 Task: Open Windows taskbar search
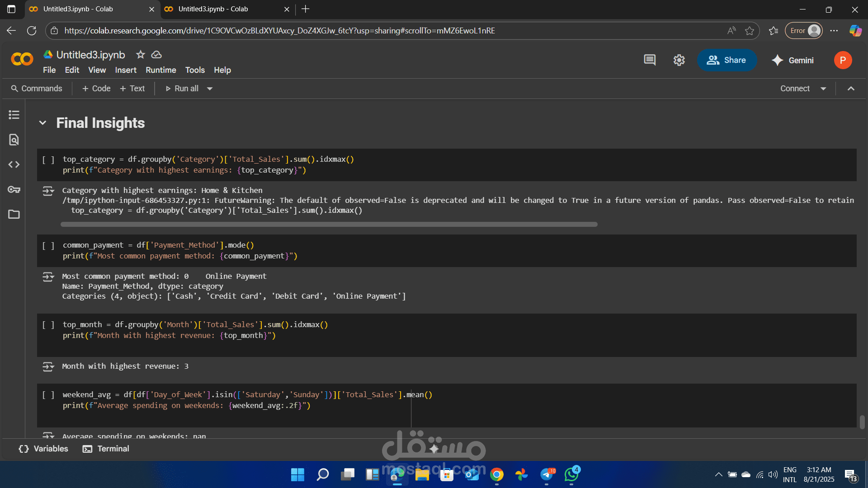323,474
